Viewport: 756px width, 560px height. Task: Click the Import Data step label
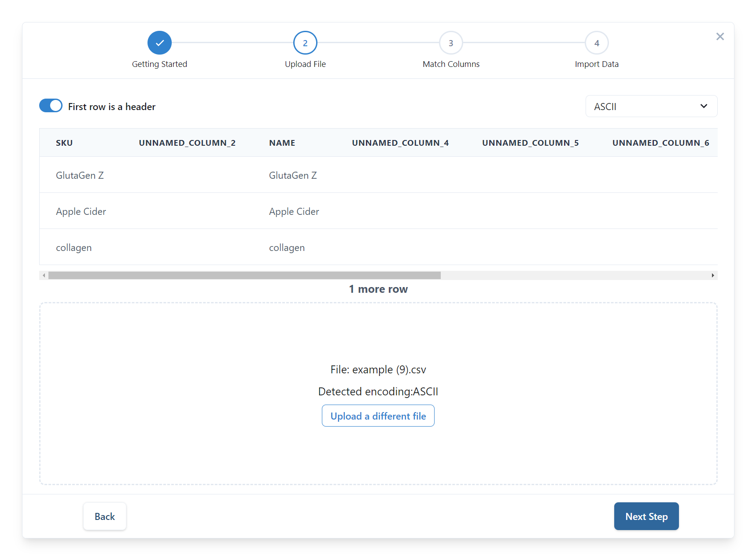click(597, 64)
